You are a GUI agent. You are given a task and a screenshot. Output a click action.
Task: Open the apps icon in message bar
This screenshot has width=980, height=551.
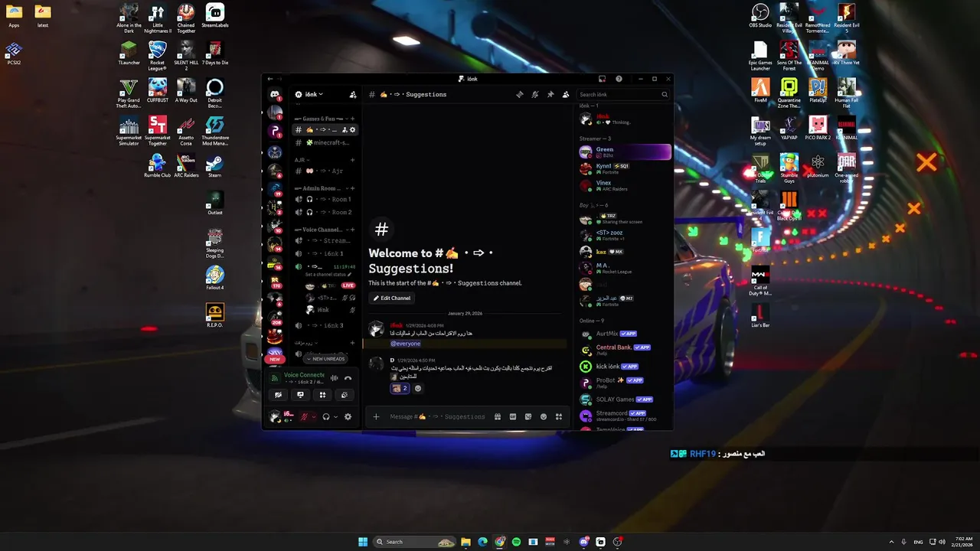(x=559, y=416)
